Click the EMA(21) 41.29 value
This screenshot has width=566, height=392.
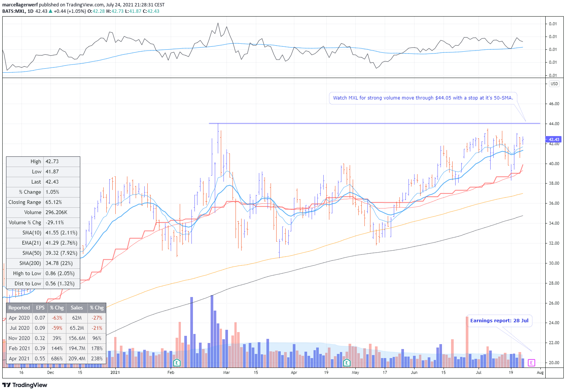(61, 243)
